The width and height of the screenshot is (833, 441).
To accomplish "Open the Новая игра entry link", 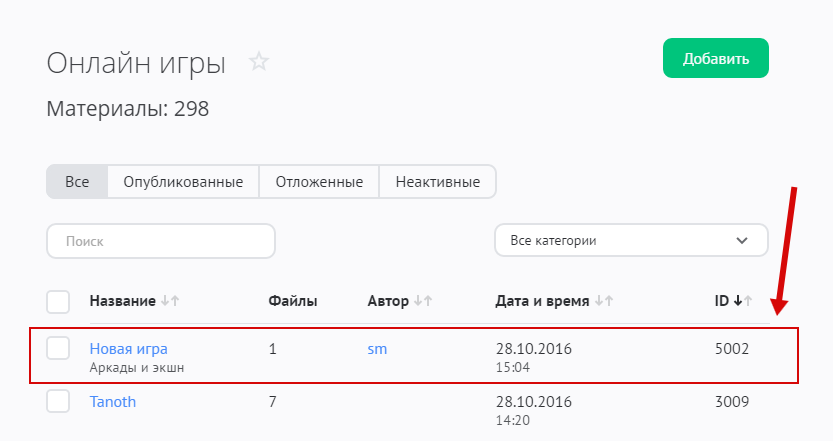I will (128, 349).
